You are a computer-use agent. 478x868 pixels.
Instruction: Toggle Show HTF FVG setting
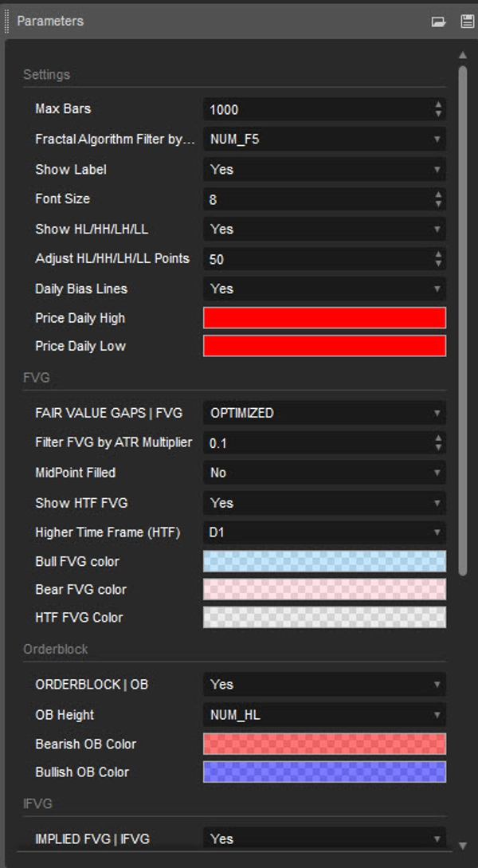tap(323, 503)
